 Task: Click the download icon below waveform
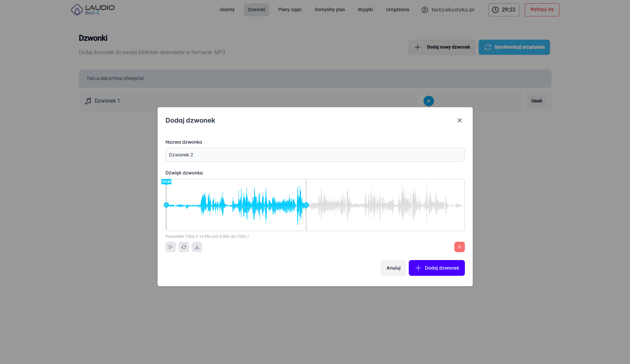pos(197,247)
